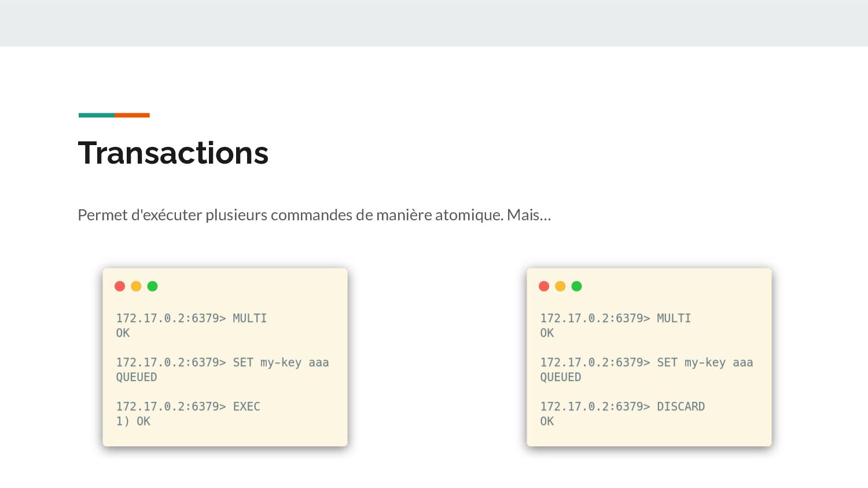Screen dimensions: 868x488
Task: Click the green dot in the left terminal
Action: (153, 286)
